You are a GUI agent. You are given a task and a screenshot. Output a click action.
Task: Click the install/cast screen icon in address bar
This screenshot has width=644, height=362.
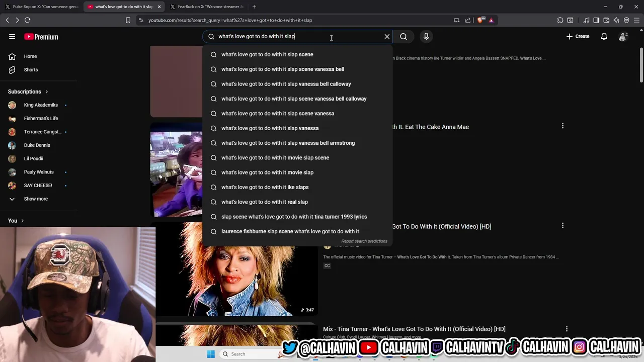coord(456,20)
